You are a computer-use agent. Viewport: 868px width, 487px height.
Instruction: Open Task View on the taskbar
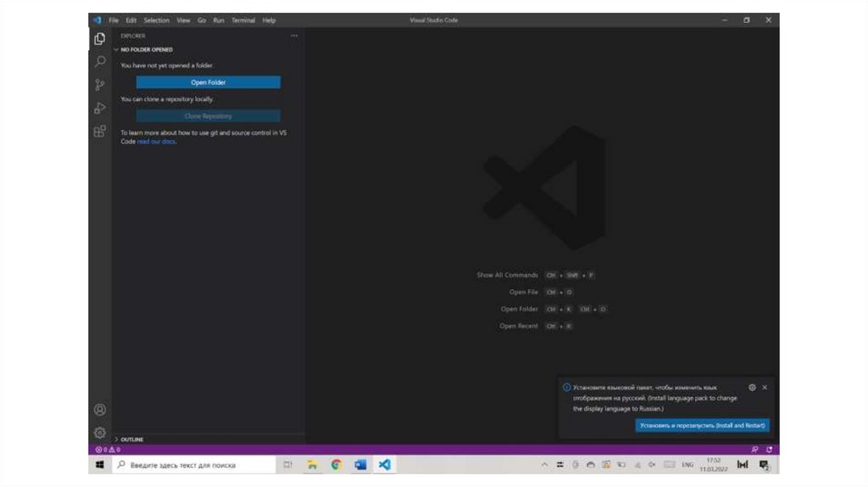(288, 465)
